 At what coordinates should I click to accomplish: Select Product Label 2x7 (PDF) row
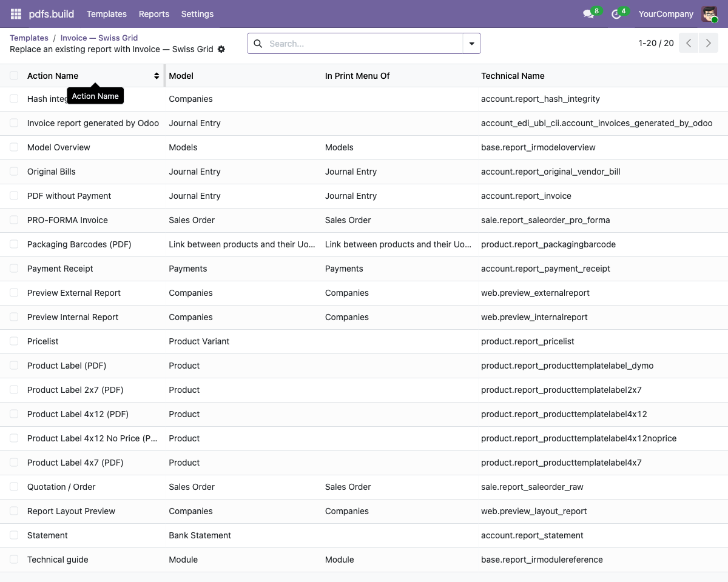[364, 390]
